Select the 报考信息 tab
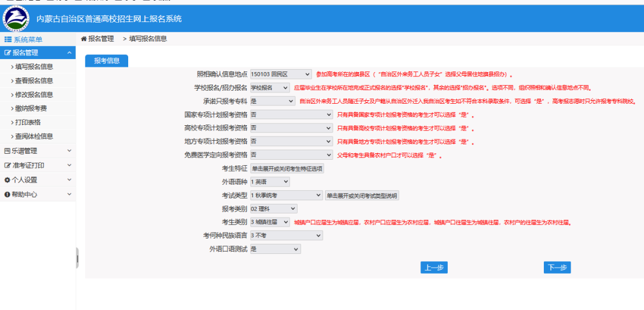Image resolution: width=644 pixels, height=310 pixels. [107, 60]
